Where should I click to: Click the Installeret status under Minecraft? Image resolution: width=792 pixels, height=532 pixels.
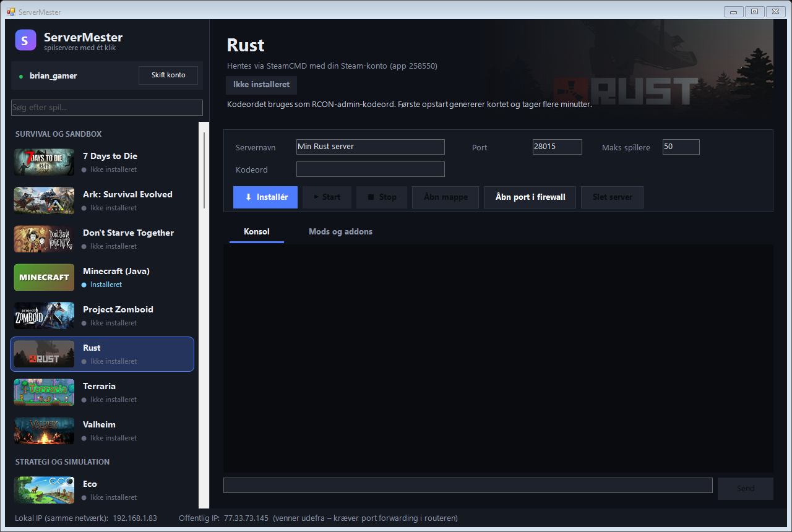(x=106, y=285)
